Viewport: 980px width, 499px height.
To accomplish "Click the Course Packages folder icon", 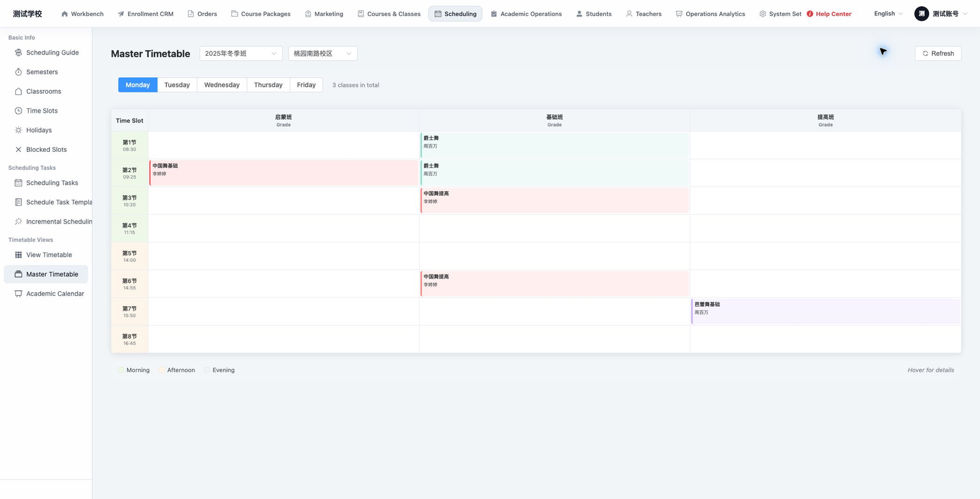I will tap(235, 13).
